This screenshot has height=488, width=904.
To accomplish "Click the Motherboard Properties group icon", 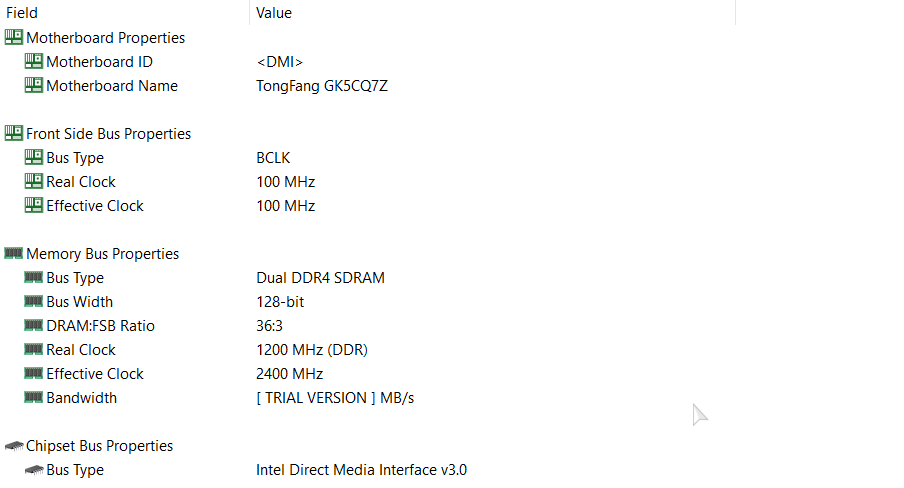I will click(13, 37).
